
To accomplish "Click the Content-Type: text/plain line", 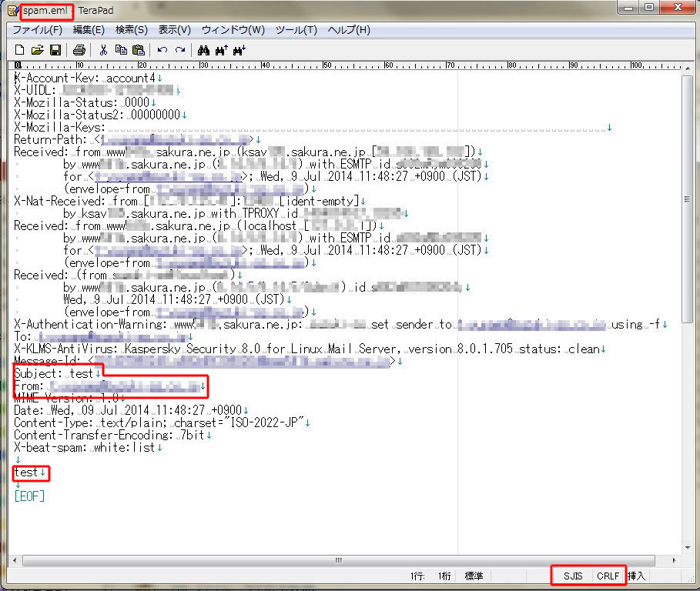I will 162,422.
